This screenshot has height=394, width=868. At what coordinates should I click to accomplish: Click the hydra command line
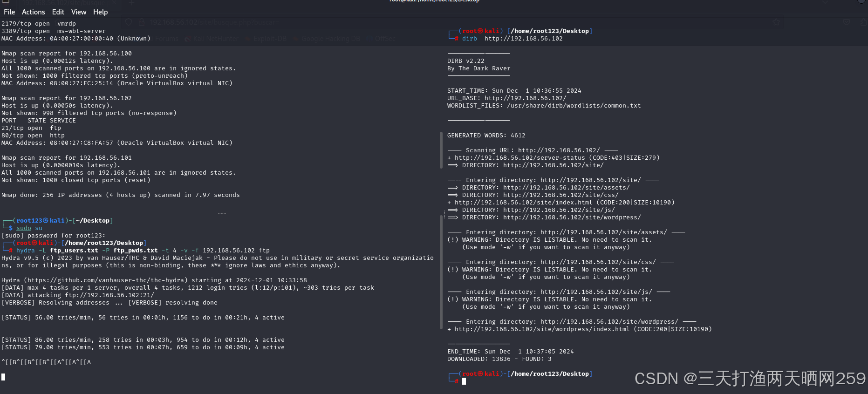coord(143,251)
